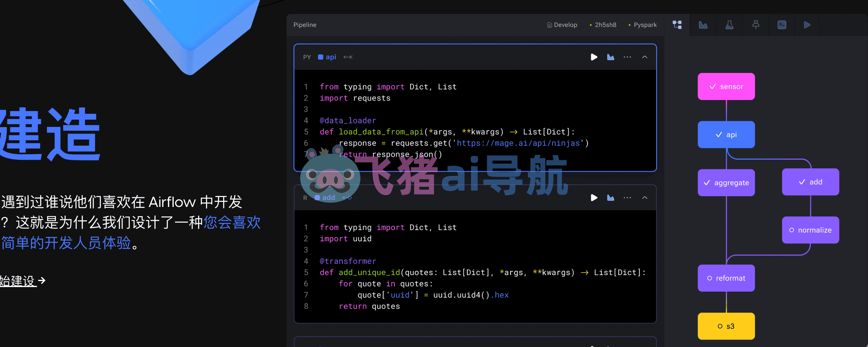Click the chart icon in top toolbar
Viewport: 868px width, 347px height.
[x=703, y=25]
